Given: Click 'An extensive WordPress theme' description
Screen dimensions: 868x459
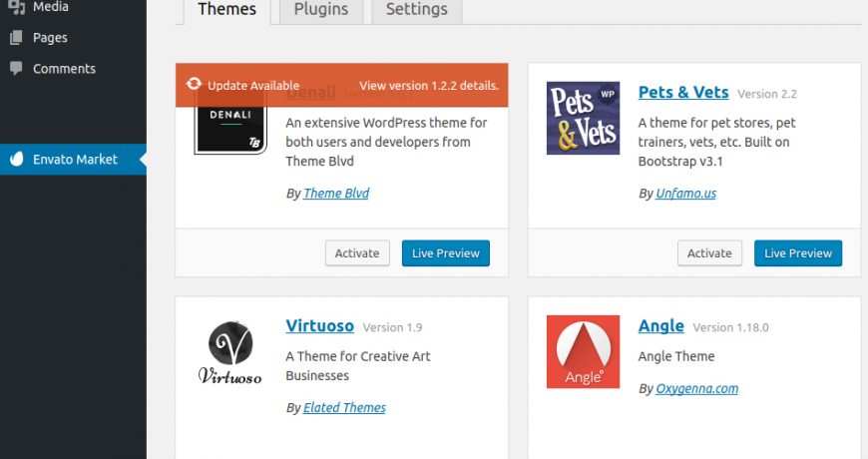Looking at the screenshot, I should click(386, 142).
